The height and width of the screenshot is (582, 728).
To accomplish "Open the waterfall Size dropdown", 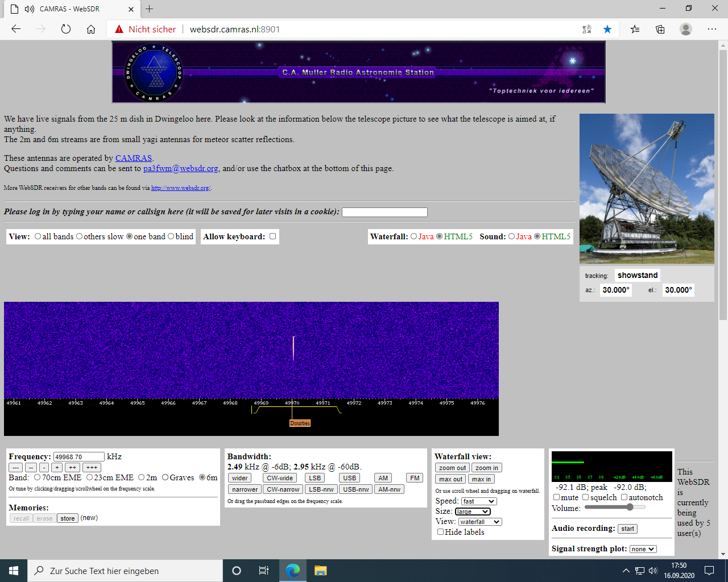I will click(473, 512).
